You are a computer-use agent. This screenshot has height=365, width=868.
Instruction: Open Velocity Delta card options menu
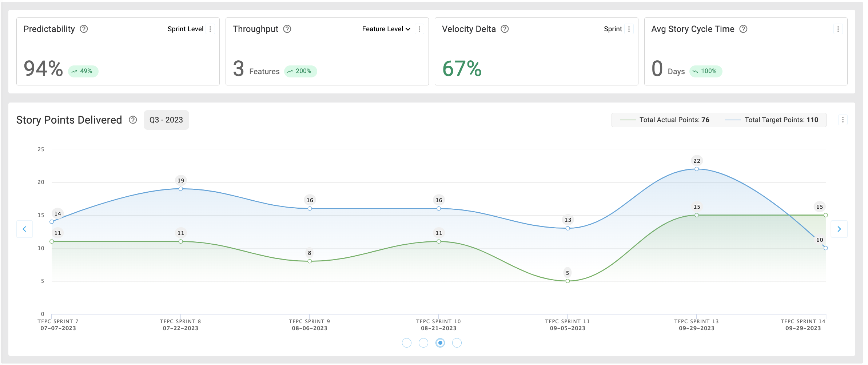[x=629, y=29]
